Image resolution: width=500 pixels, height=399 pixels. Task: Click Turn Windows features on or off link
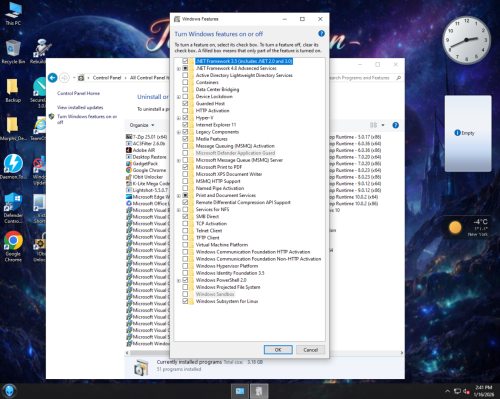point(87,119)
